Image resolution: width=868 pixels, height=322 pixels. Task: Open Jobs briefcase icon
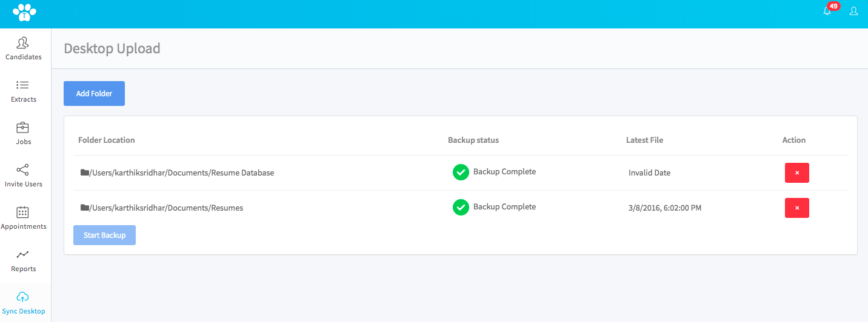23,128
